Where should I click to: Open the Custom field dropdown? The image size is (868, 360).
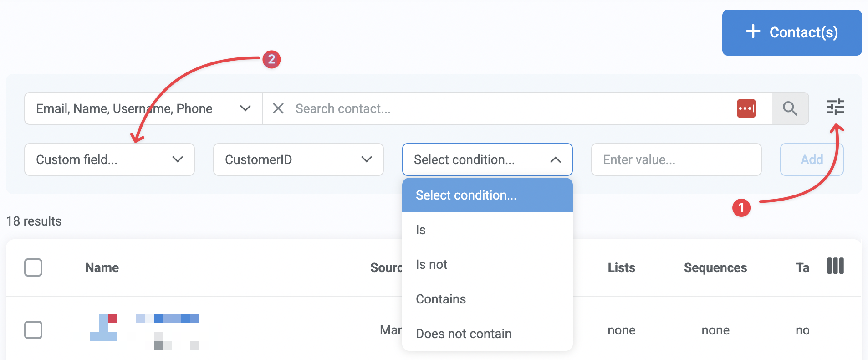tap(109, 159)
